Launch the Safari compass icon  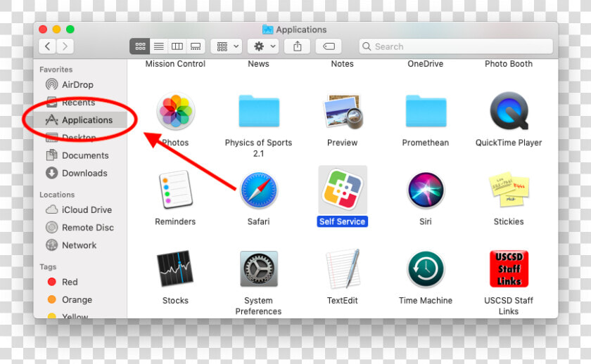[x=259, y=190]
